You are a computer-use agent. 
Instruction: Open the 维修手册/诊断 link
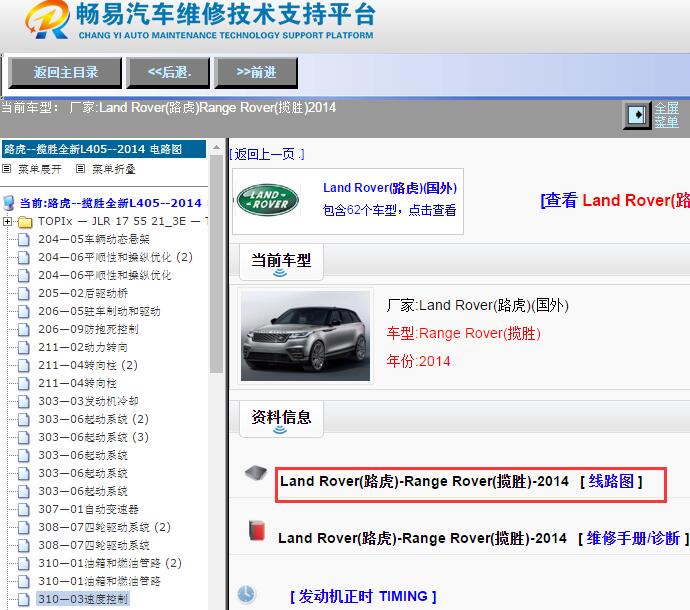tap(633, 538)
